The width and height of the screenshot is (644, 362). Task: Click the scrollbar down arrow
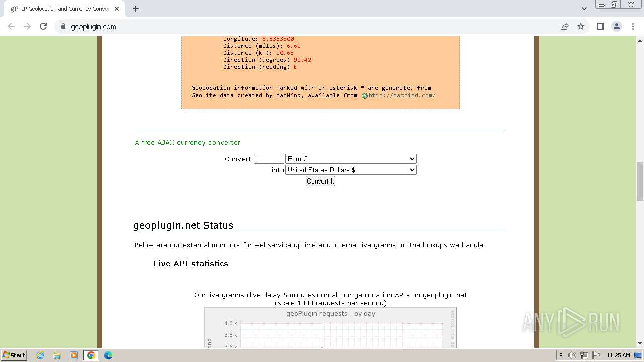pyautogui.click(x=640, y=343)
